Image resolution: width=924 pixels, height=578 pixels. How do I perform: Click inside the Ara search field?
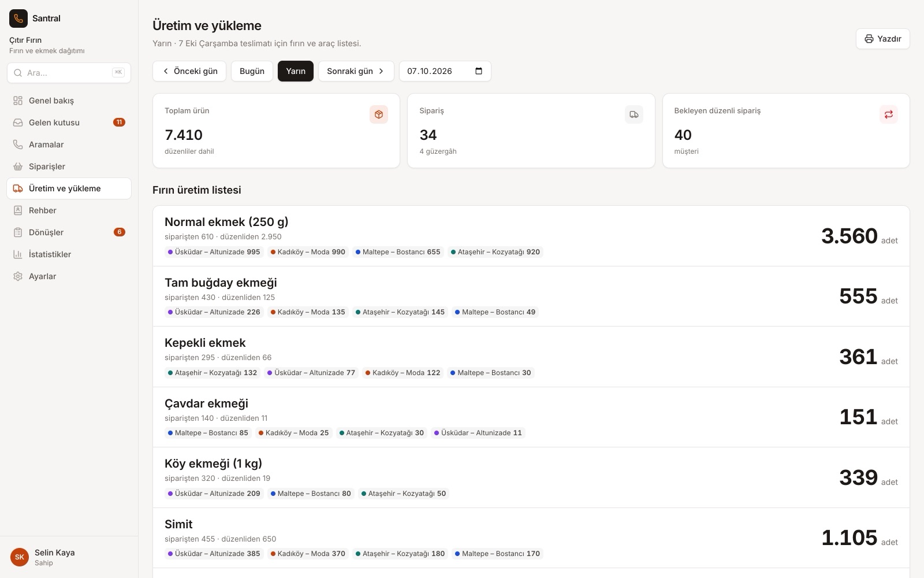[69, 73]
